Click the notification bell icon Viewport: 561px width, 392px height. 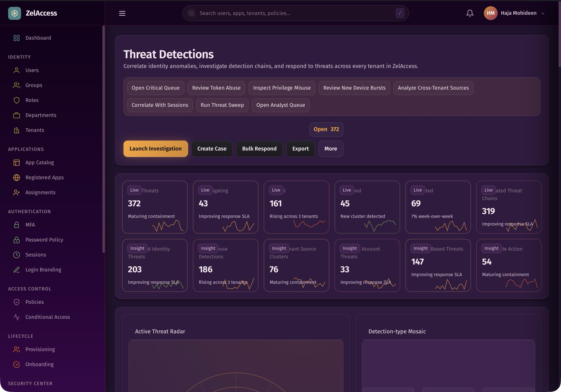click(x=469, y=13)
